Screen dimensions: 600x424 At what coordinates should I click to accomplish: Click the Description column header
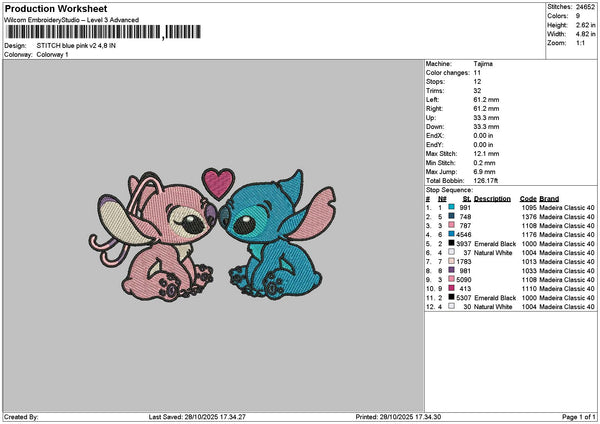pos(492,199)
